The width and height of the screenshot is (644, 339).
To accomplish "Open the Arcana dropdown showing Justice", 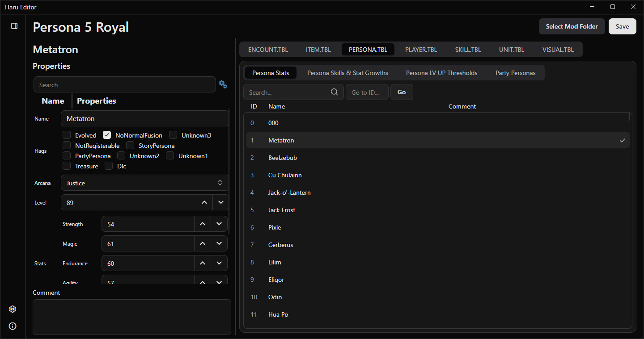I will [144, 183].
